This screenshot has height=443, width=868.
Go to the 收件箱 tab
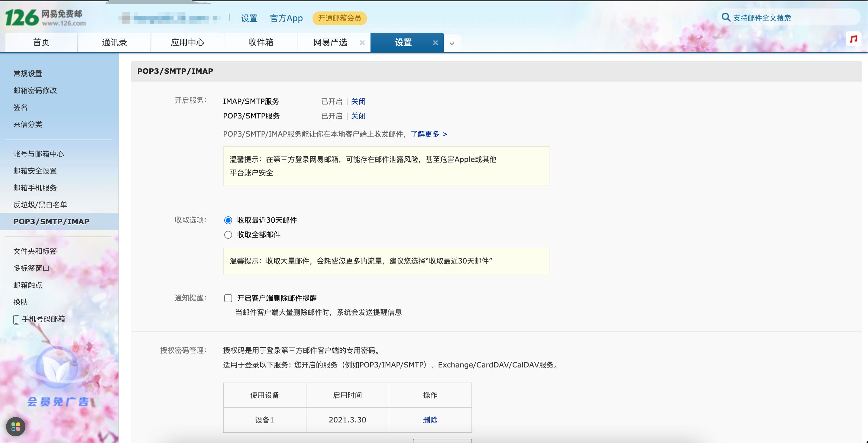[261, 42]
